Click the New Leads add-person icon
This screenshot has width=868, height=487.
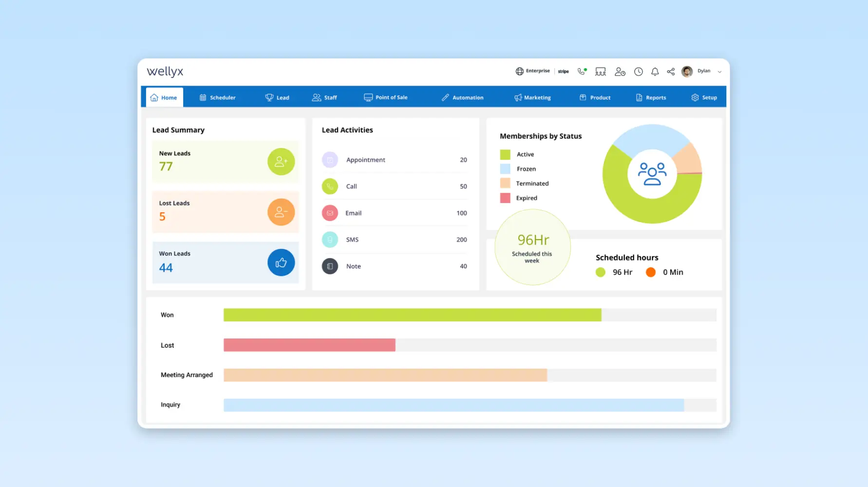pos(281,162)
